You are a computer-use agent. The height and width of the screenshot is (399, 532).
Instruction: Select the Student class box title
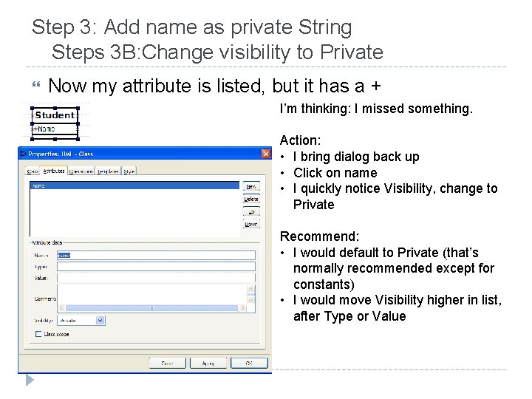55,115
